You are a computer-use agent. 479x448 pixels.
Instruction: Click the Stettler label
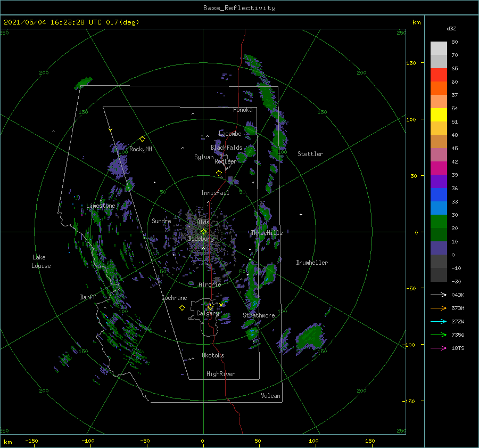pos(310,154)
